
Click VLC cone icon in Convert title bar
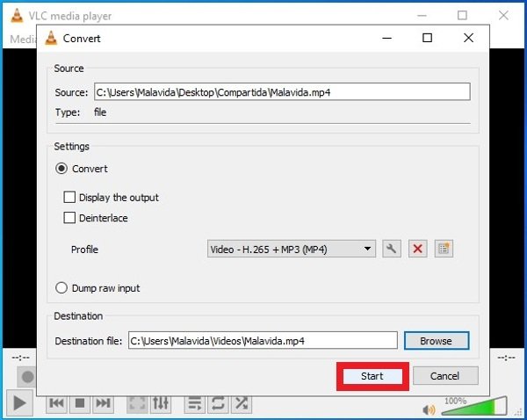[x=51, y=38]
